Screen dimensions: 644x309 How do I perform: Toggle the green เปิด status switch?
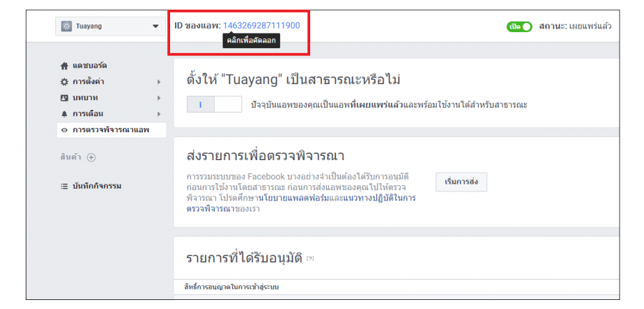point(519,27)
